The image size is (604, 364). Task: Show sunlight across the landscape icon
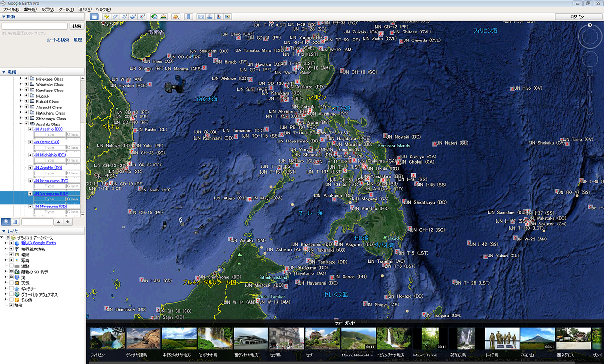click(x=163, y=17)
